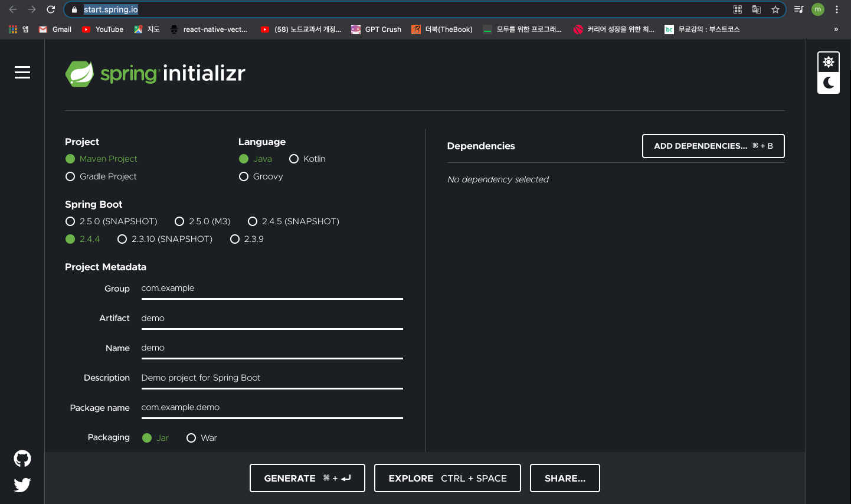Click the site lock icon
Viewport: 851px width, 504px height.
pos(74,9)
